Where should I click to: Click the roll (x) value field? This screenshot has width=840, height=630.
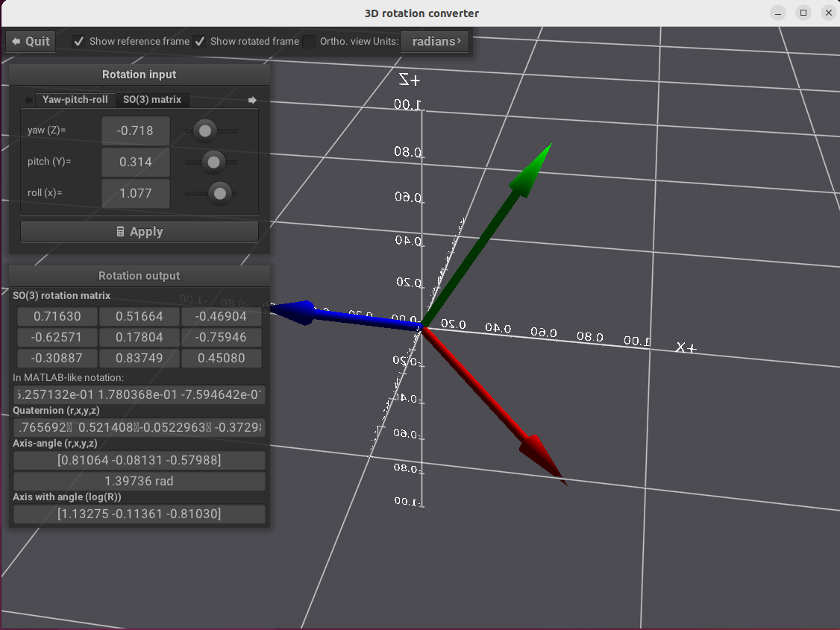coord(135,194)
